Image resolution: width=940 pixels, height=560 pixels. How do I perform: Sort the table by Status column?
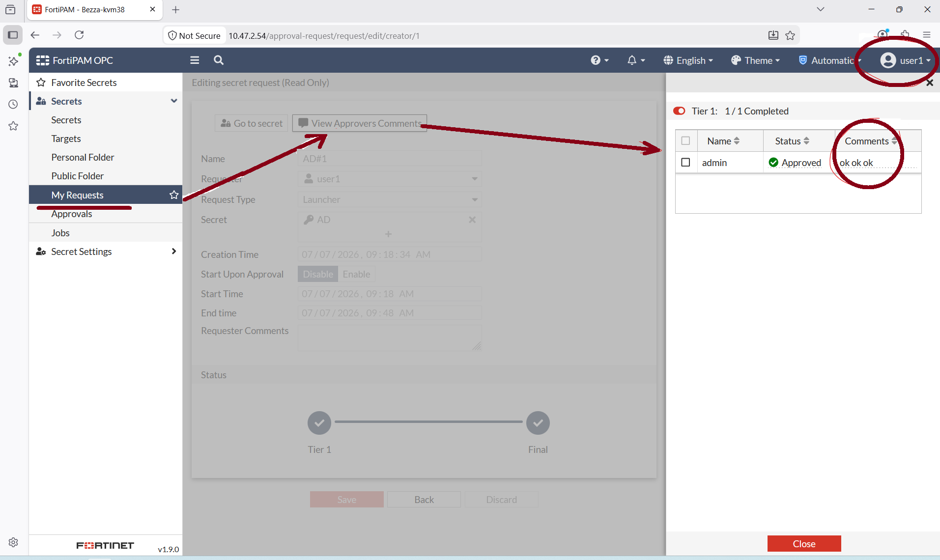point(792,141)
